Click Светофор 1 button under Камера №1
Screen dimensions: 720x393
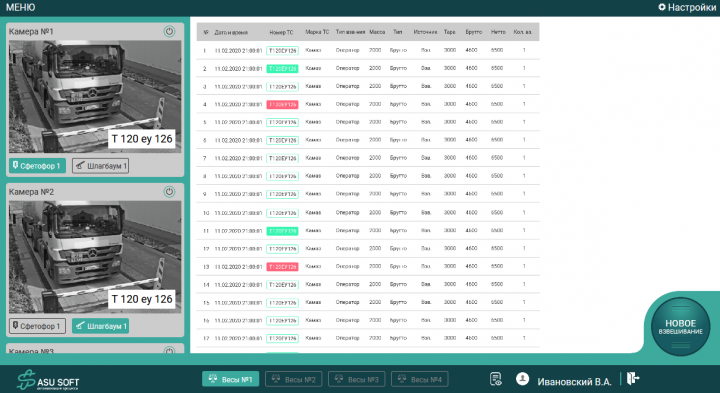tap(37, 166)
